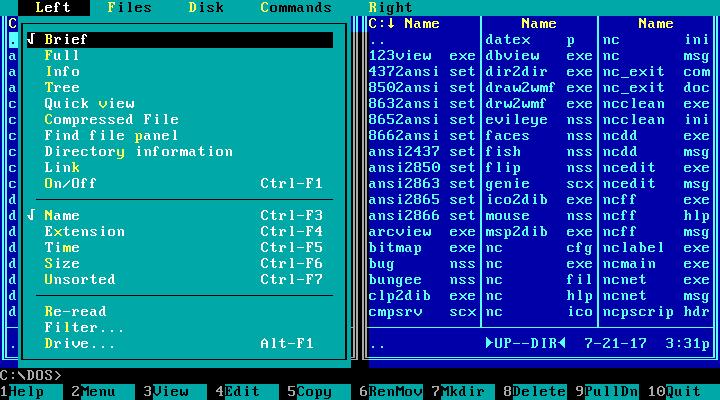This screenshot has height=400, width=720.
Task: Select file ncmain exe
Action: (x=657, y=264)
